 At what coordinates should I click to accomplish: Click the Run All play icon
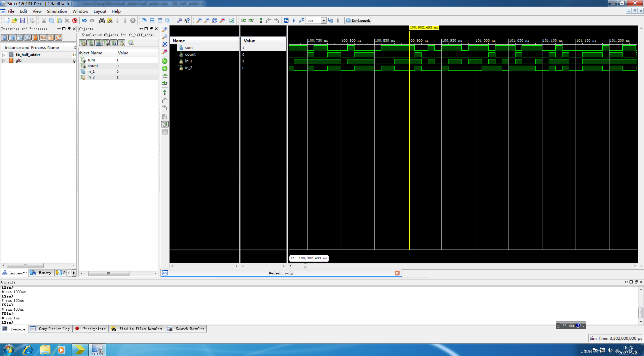[x=294, y=21]
